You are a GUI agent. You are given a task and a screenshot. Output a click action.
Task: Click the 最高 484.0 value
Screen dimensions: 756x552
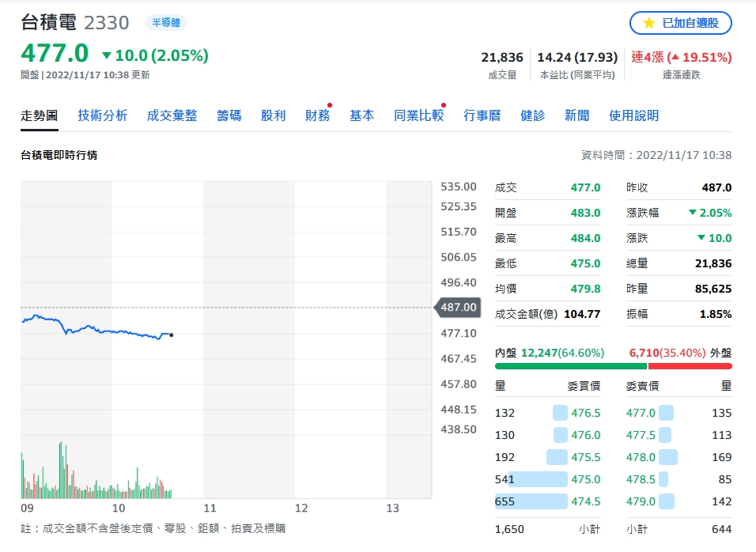pyautogui.click(x=586, y=238)
